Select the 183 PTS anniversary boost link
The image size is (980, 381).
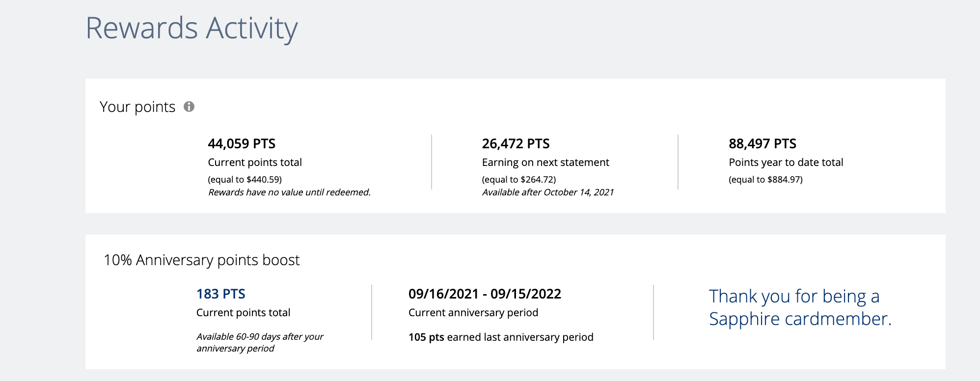(x=220, y=294)
